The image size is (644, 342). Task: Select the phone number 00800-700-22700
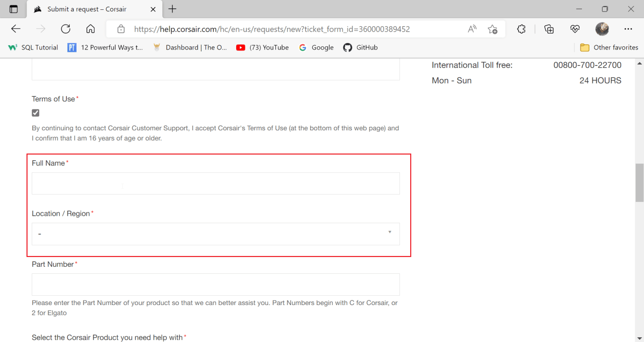(588, 65)
